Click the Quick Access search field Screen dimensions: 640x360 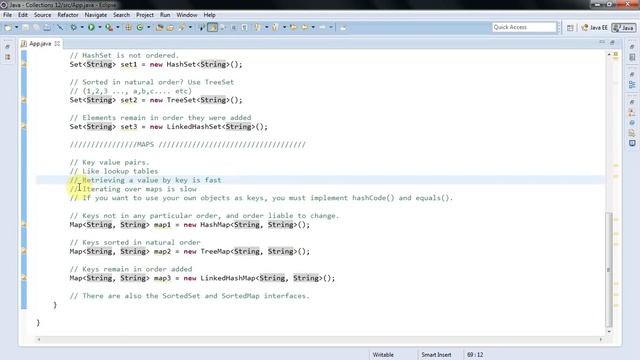click(x=524, y=27)
